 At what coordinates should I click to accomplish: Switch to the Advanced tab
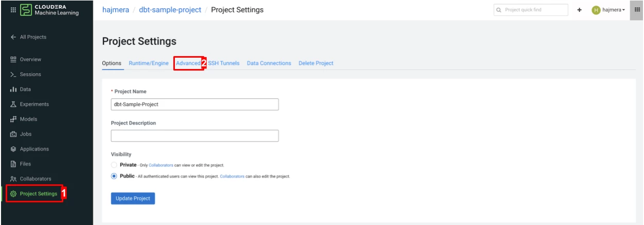tap(188, 63)
